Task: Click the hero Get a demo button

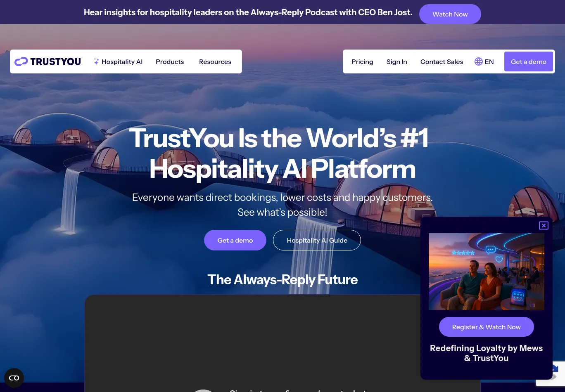Action: (x=235, y=240)
